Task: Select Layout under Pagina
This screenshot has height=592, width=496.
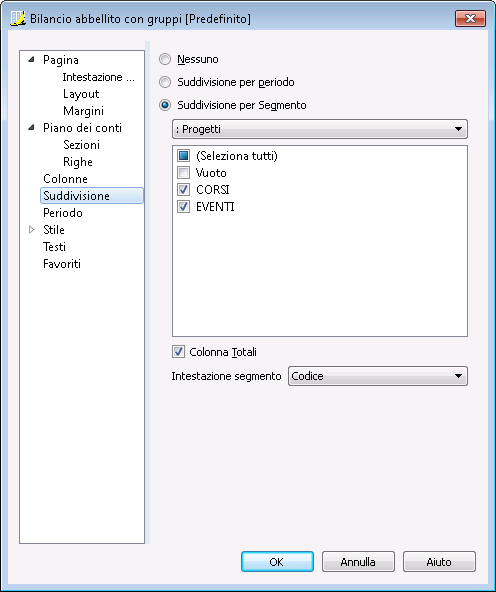Action: click(81, 94)
